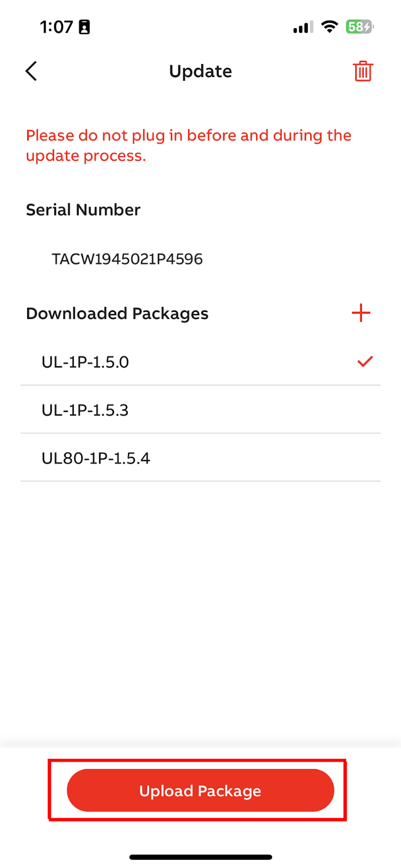The width and height of the screenshot is (401, 868).
Task: Tap the back arrow
Action: [31, 71]
